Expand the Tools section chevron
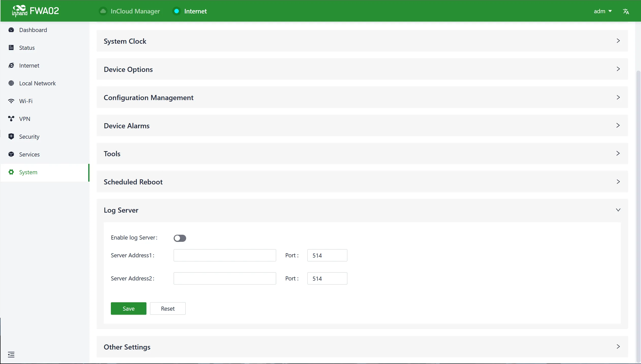This screenshot has height=364, width=641. point(618,153)
